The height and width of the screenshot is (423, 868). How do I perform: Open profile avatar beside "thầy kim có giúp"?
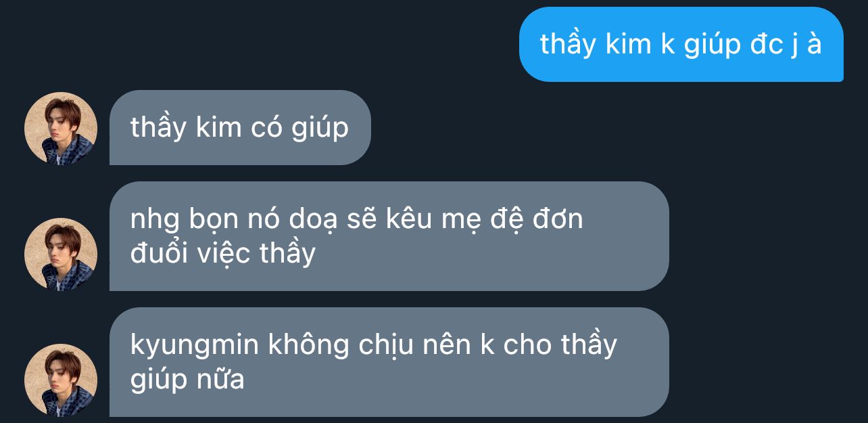(61, 129)
